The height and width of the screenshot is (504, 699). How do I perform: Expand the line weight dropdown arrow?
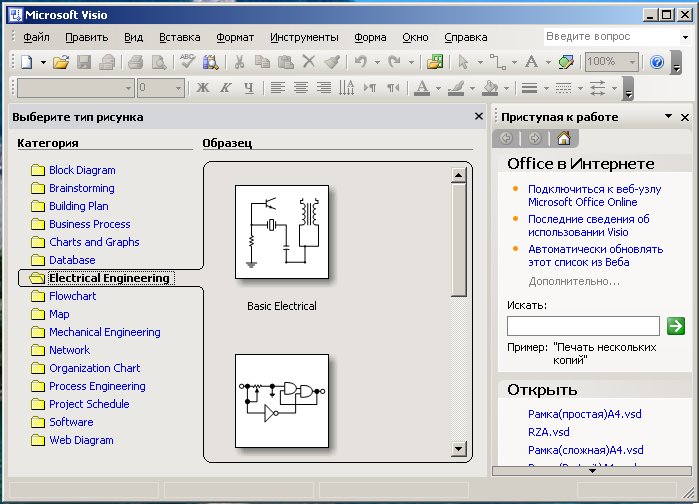tap(546, 88)
